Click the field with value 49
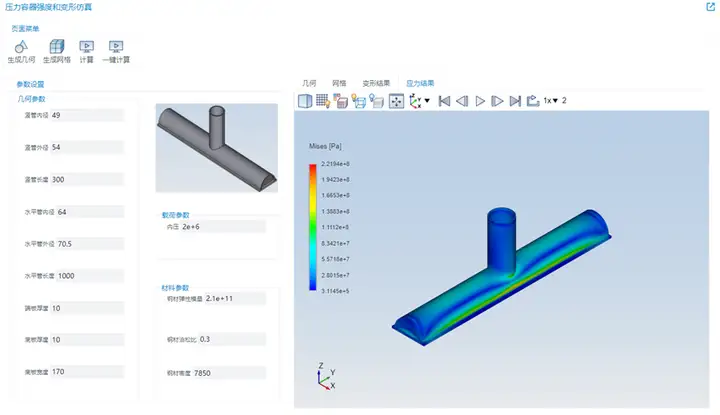Image resolution: width=720 pixels, height=415 pixels. pyautogui.click(x=87, y=115)
